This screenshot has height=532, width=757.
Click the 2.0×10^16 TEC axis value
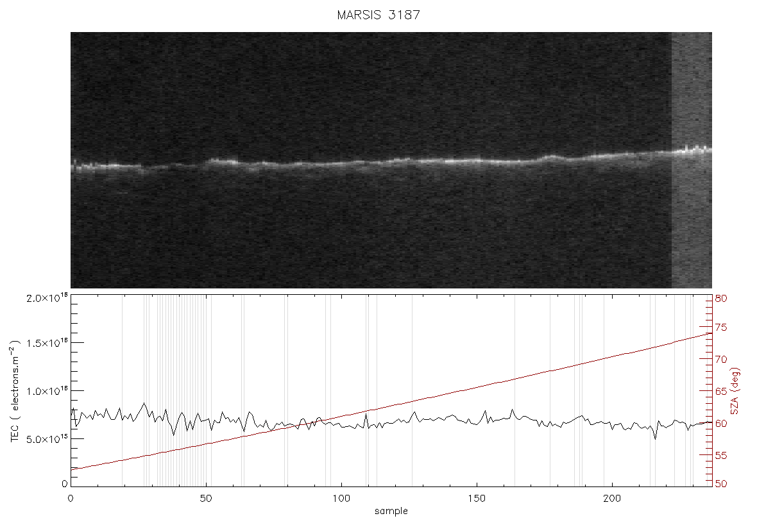[47, 297]
